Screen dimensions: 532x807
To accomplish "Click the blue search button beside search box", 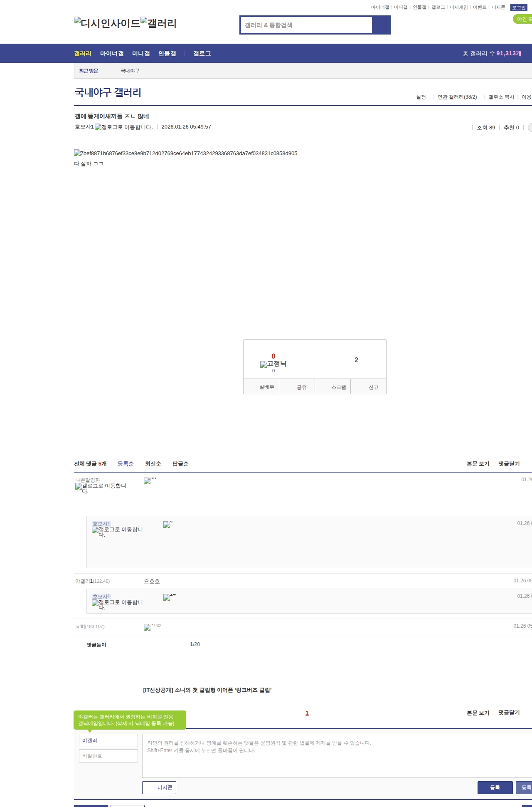I will tap(381, 25).
